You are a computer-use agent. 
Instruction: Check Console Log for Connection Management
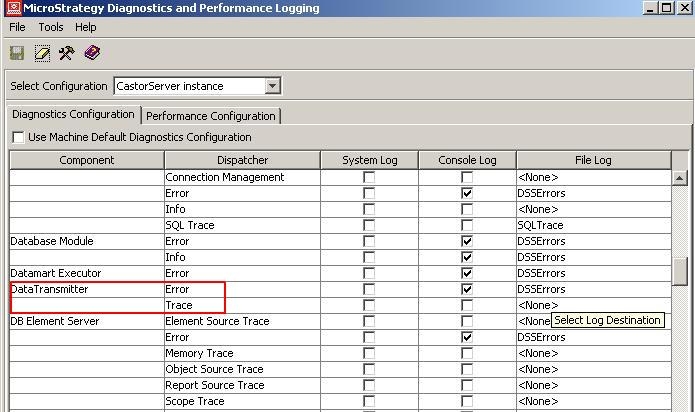coord(467,177)
